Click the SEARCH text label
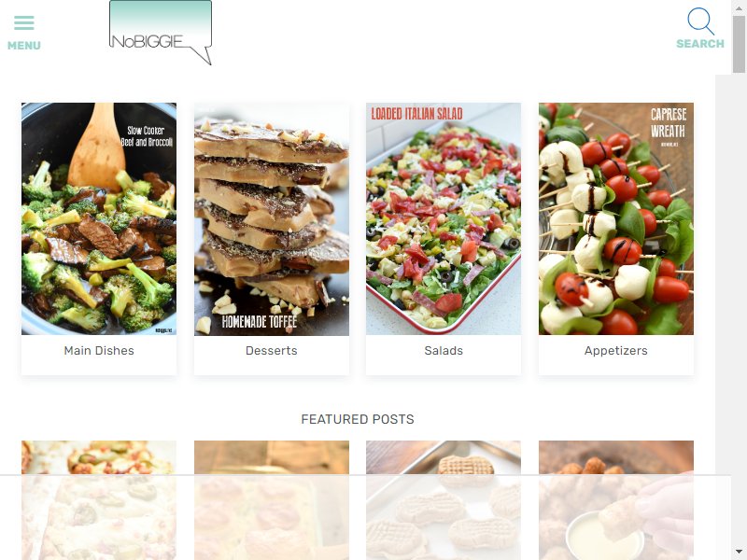The height and width of the screenshot is (560, 747). (x=700, y=44)
